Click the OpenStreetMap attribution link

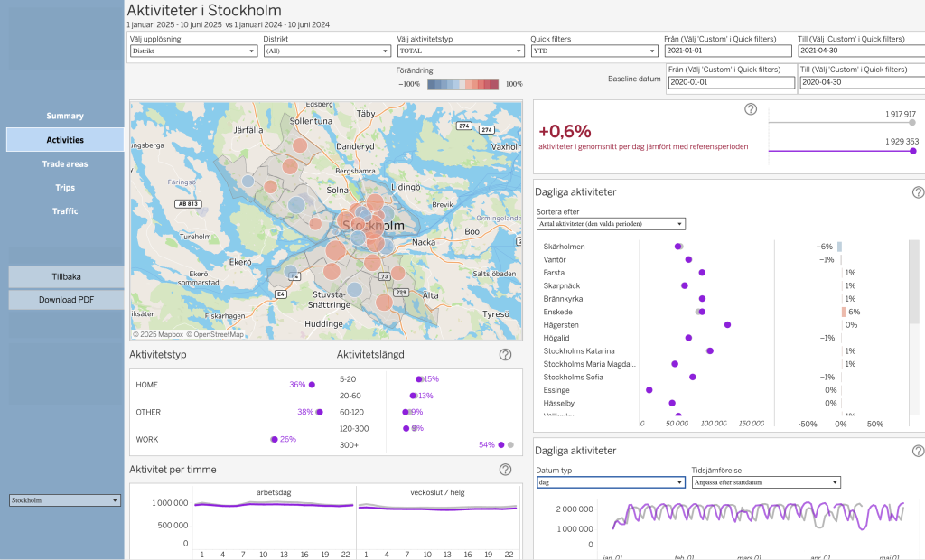coord(215,334)
